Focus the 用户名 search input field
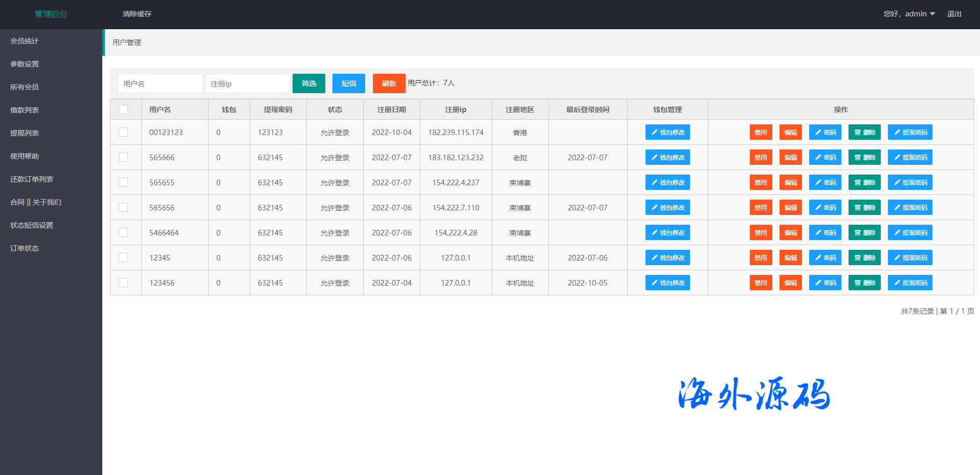The width and height of the screenshot is (980, 475). [160, 83]
